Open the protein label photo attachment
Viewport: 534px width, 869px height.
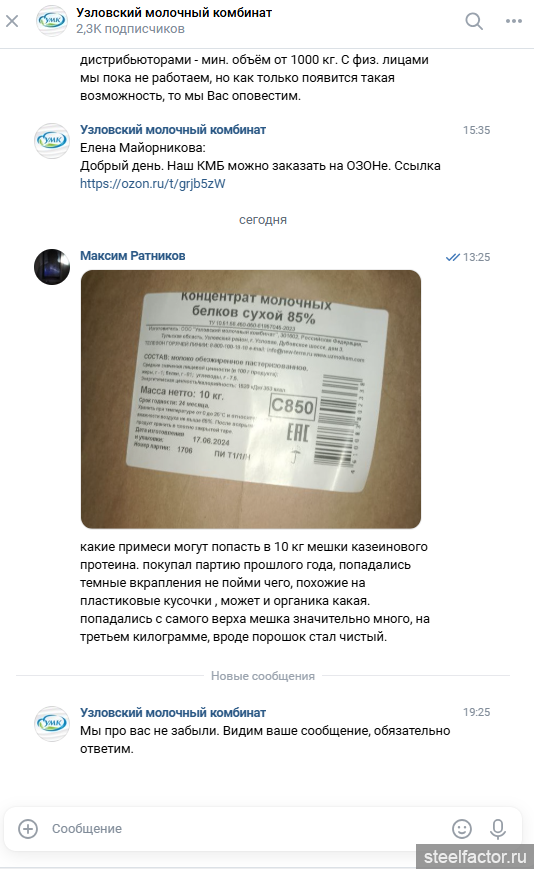tap(251, 399)
